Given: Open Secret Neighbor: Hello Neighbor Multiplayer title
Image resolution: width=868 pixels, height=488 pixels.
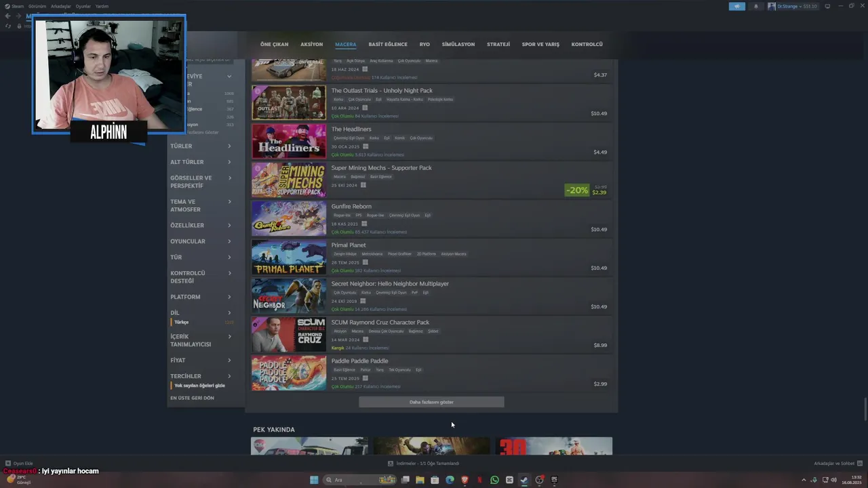Looking at the screenshot, I should (x=390, y=283).
